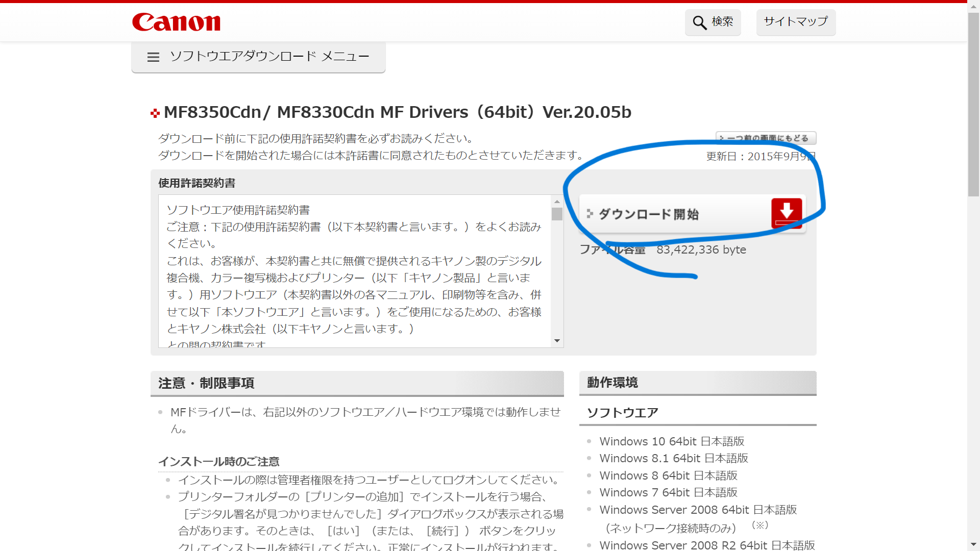
Task: Click the page scrollbar up arrow
Action: click(x=974, y=6)
